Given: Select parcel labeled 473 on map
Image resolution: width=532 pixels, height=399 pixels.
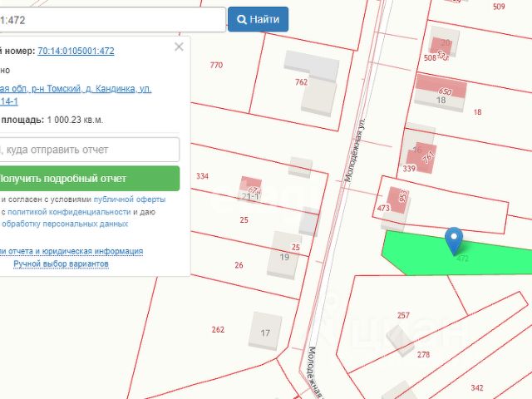Looking at the screenshot, I should point(383,208).
